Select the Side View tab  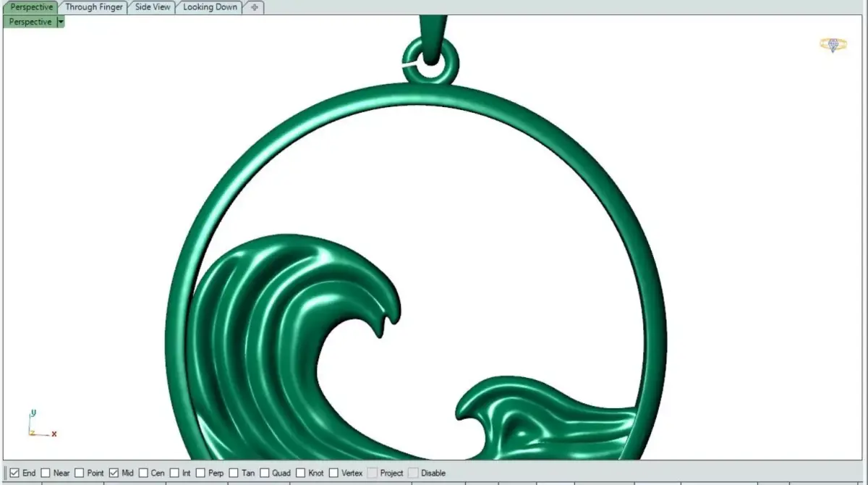click(153, 7)
